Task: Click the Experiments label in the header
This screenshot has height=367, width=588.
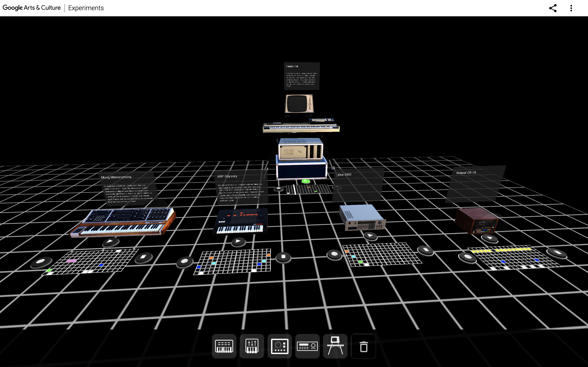Action: (x=86, y=8)
